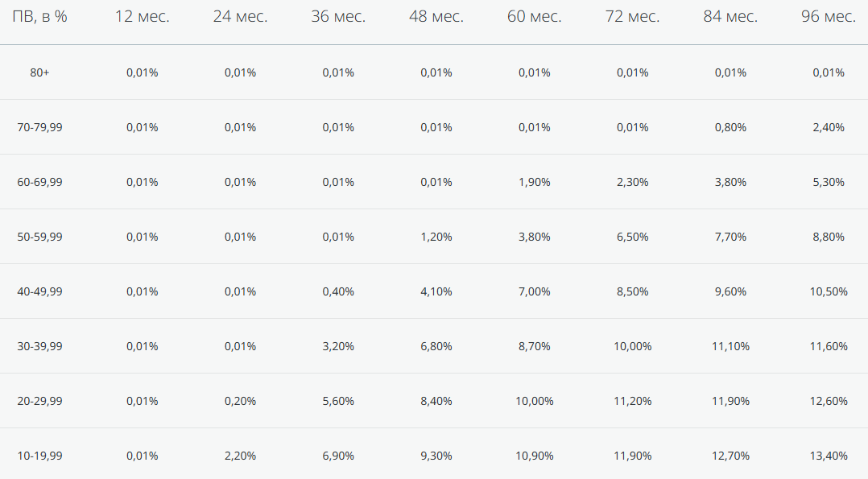Click the 'ПВ, в %' header cell
Viewport: 868px width, 479px height.
[40, 17]
